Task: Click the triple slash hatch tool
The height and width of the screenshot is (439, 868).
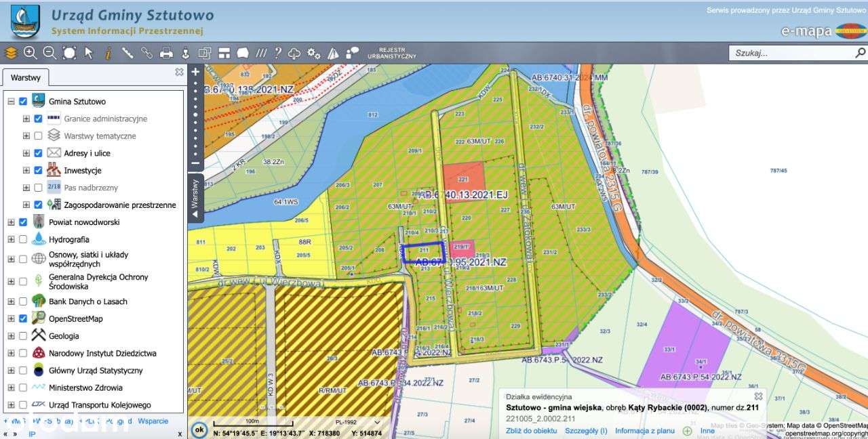Action: [261, 53]
